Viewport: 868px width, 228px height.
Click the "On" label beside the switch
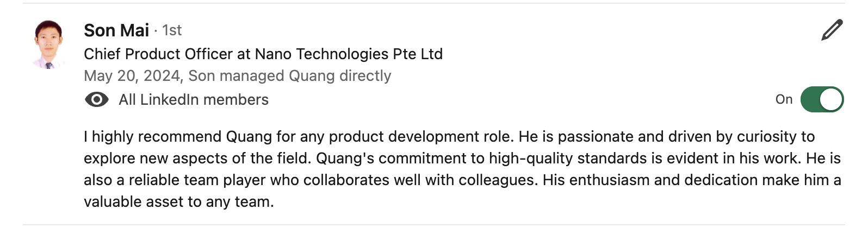(784, 99)
